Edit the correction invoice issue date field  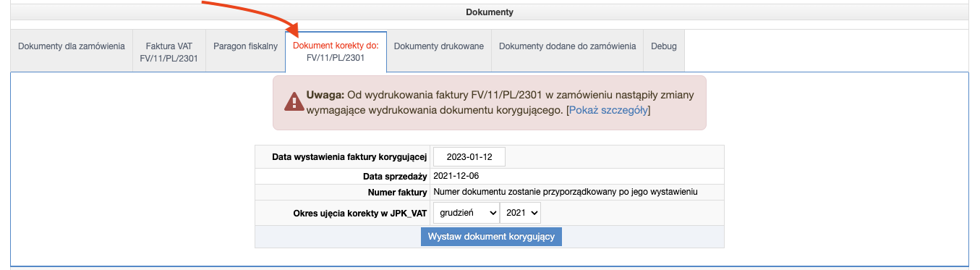(469, 157)
